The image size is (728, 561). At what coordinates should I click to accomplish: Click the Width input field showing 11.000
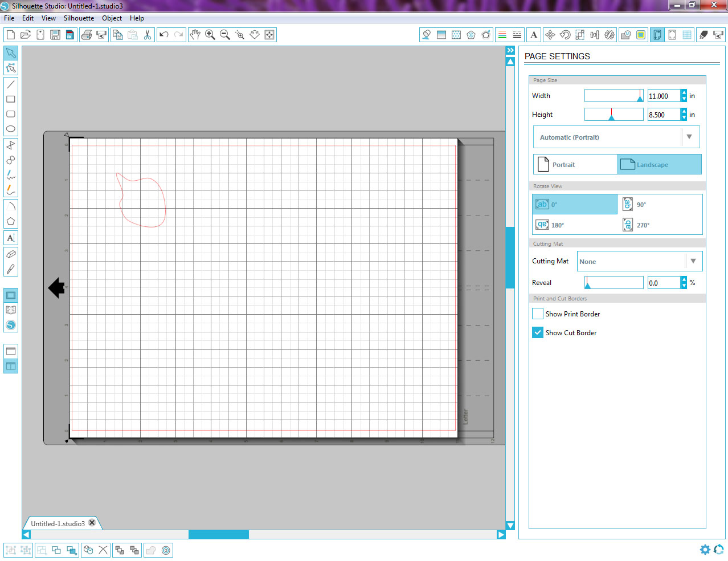coord(664,96)
